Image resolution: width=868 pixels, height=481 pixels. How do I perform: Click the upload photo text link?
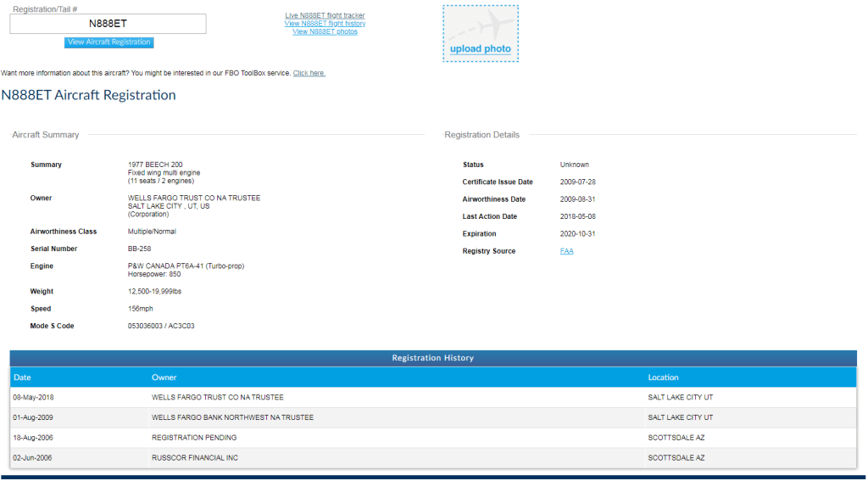tap(481, 49)
